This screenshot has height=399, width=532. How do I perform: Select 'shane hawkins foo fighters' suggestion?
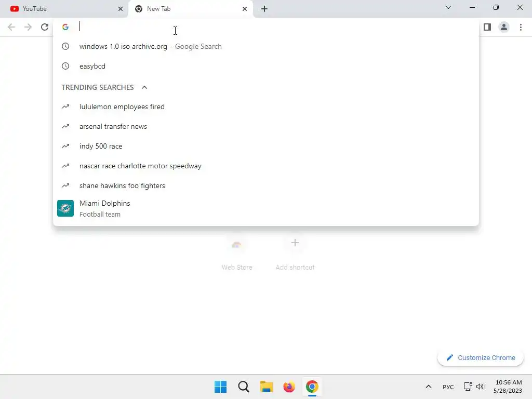(x=265, y=185)
